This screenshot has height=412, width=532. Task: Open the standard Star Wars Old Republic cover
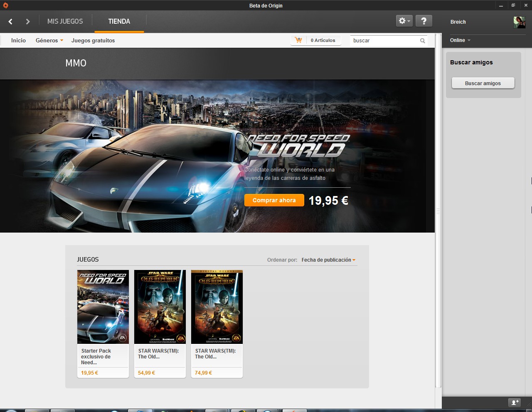point(160,307)
